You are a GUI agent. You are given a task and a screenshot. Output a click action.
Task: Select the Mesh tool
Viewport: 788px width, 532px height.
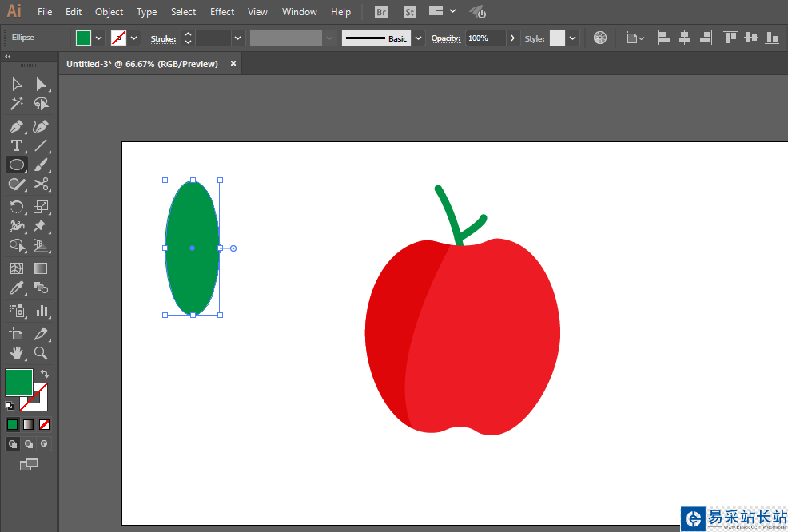[17, 268]
